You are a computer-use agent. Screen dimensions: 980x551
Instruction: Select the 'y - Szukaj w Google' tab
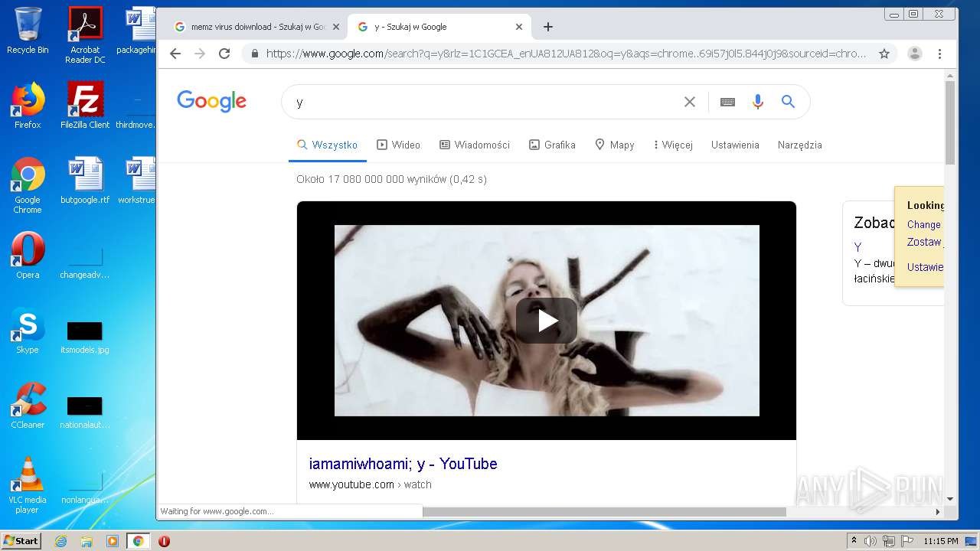click(440, 27)
